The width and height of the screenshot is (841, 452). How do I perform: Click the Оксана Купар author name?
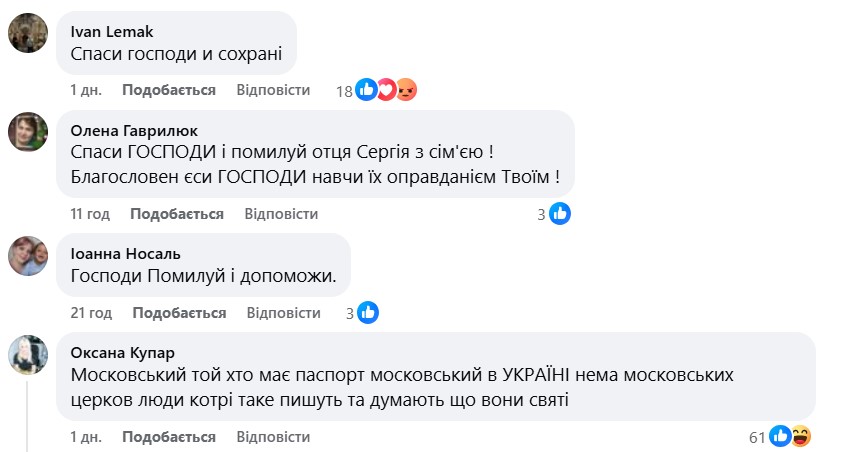(120, 353)
